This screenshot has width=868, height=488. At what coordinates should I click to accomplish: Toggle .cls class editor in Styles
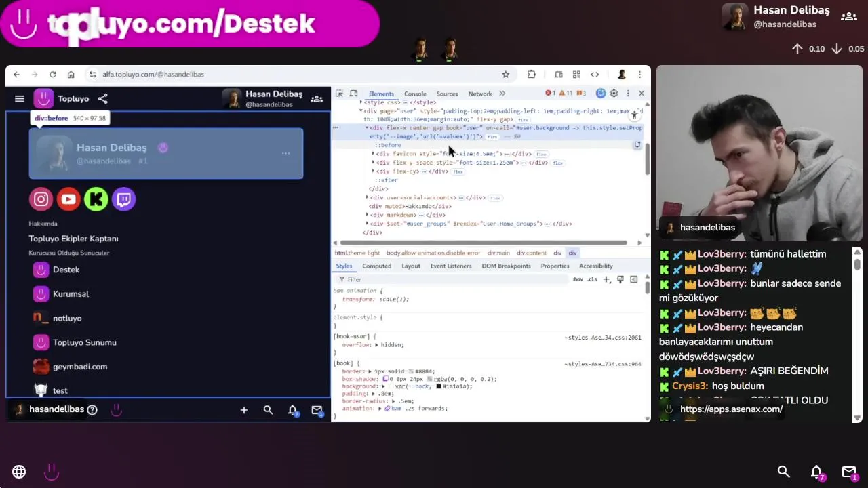click(592, 279)
